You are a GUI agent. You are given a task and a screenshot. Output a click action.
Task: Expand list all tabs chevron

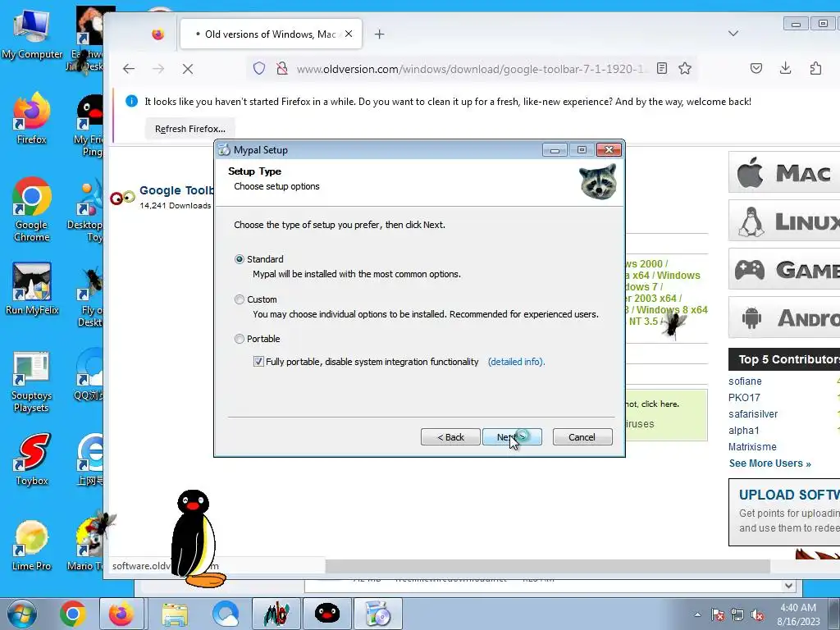pyautogui.click(x=733, y=33)
